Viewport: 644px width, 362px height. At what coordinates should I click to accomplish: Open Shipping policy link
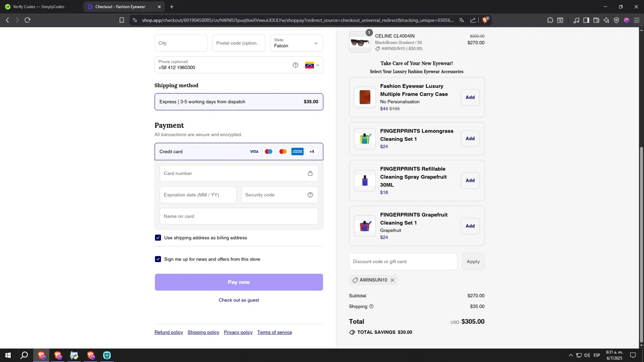click(204, 332)
